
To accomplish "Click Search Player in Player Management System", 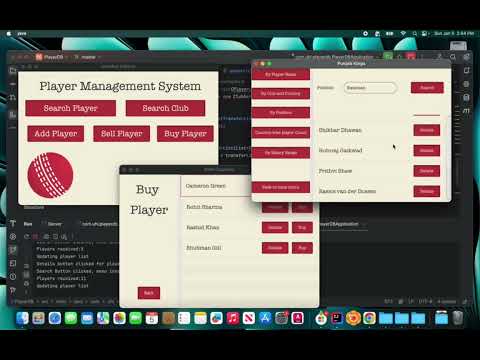I will click(x=70, y=108).
